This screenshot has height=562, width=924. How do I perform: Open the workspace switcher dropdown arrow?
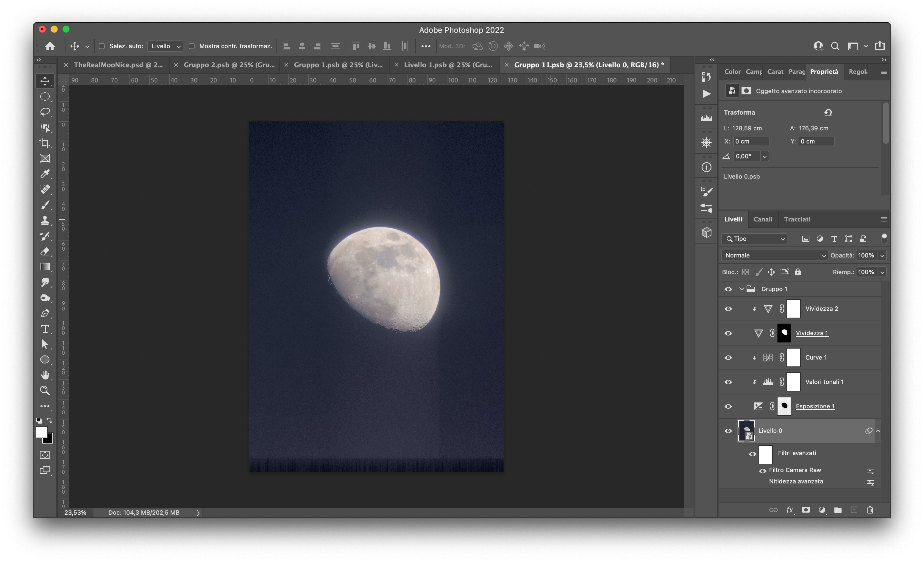point(866,46)
